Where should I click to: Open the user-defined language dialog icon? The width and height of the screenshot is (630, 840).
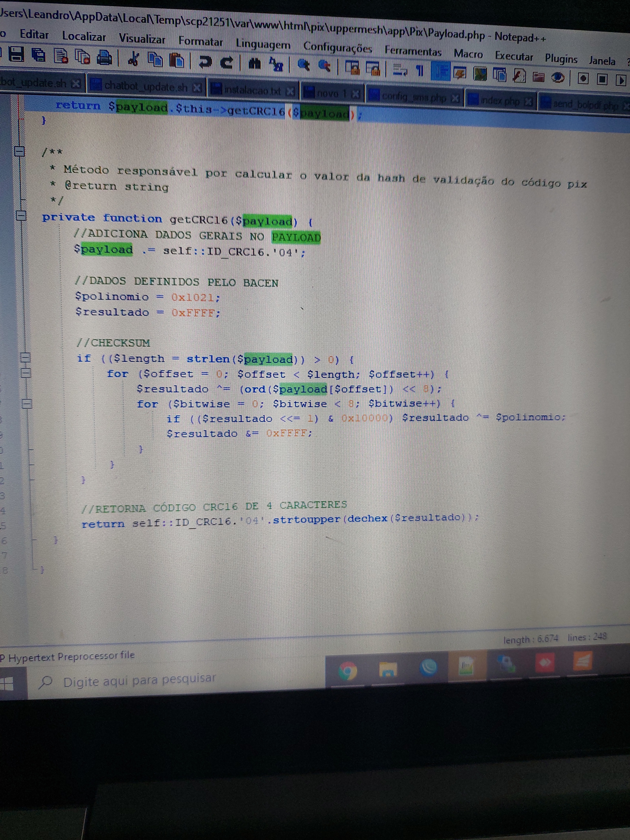tap(459, 72)
